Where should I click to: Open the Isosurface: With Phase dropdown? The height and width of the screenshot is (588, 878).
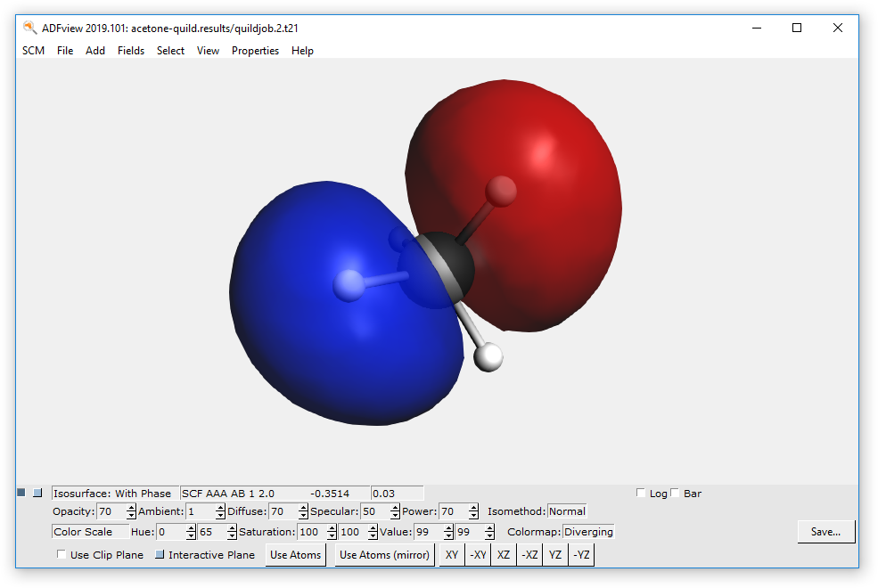tap(115, 494)
